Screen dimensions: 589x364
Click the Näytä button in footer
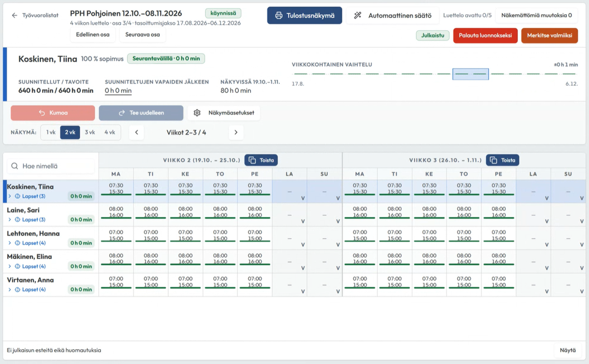(x=567, y=350)
